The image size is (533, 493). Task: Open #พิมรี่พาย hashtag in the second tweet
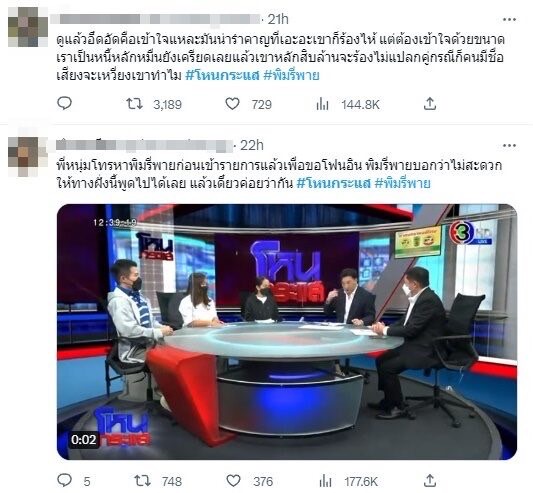402,184
